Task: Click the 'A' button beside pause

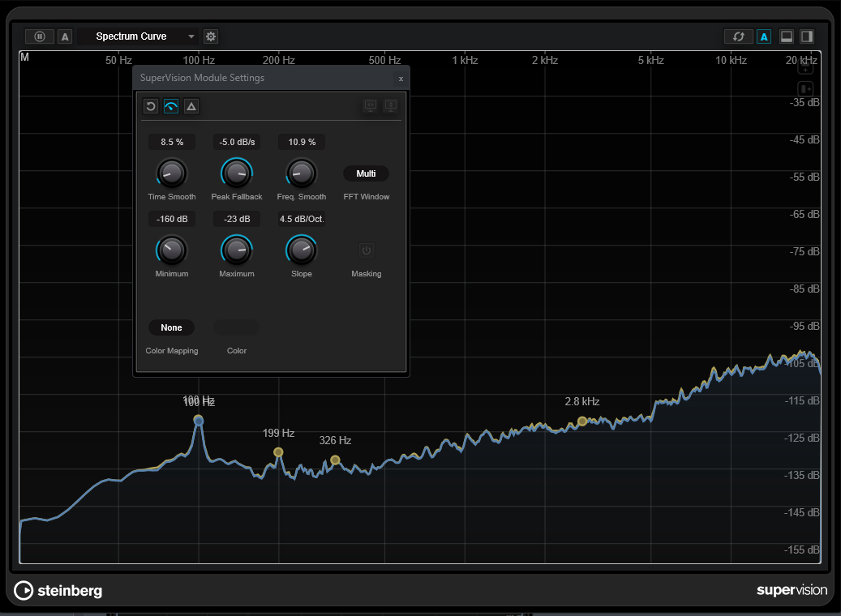Action: point(65,36)
